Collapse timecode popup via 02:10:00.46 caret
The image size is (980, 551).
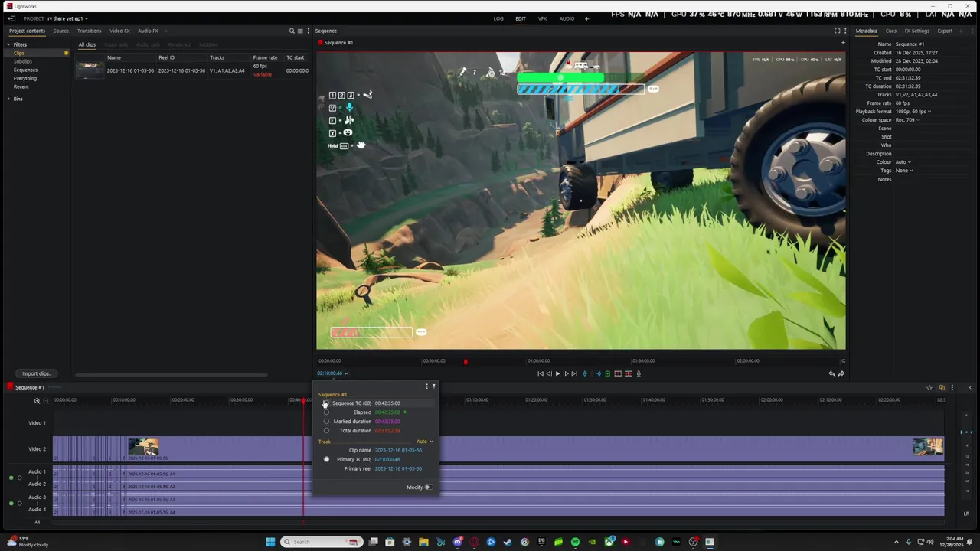(x=346, y=373)
